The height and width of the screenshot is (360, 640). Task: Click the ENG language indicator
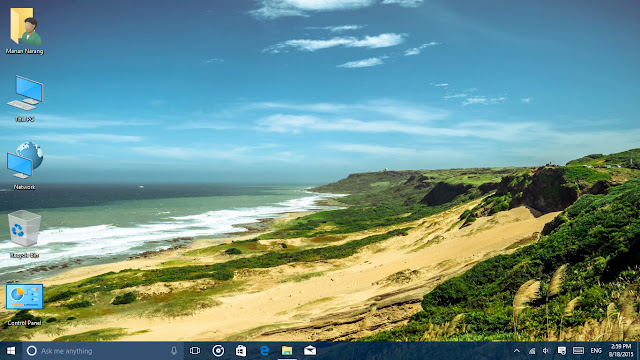click(x=596, y=351)
